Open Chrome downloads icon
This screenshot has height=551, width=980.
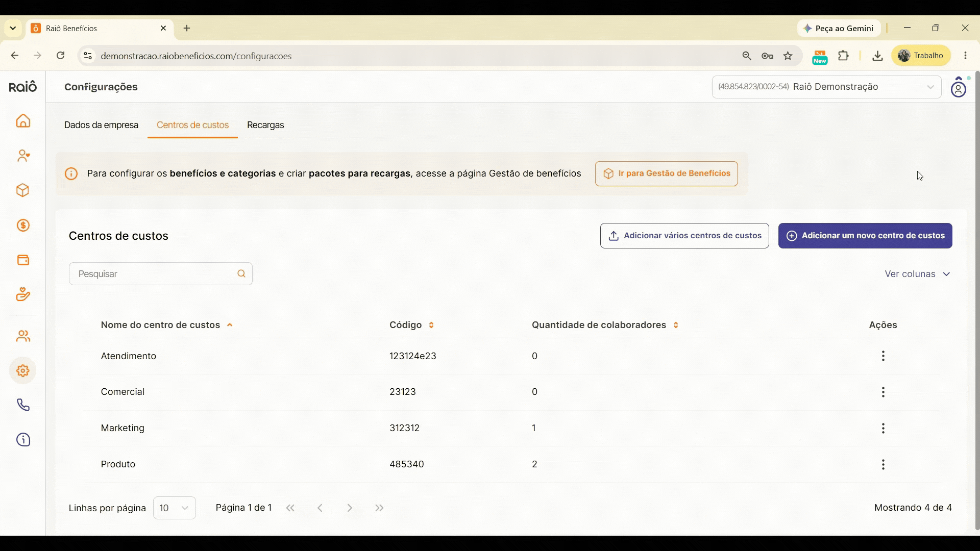[877, 56]
